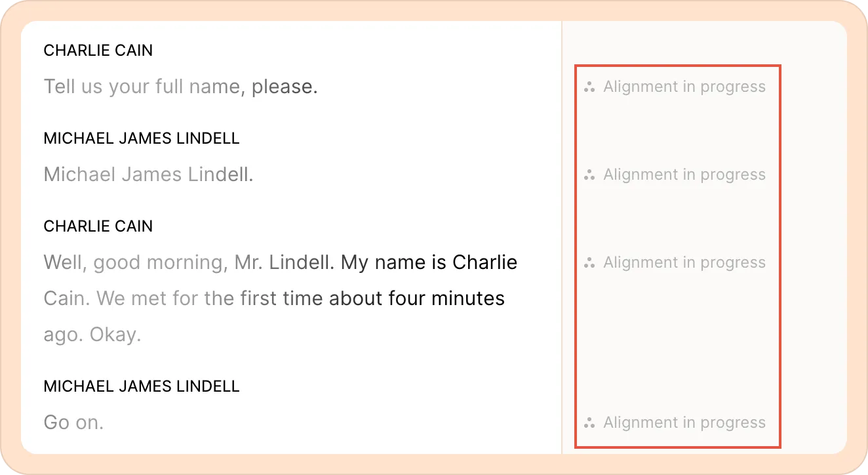The width and height of the screenshot is (868, 475).
Task: Click the transcript line "Michael James Lindell."
Action: 148,175
